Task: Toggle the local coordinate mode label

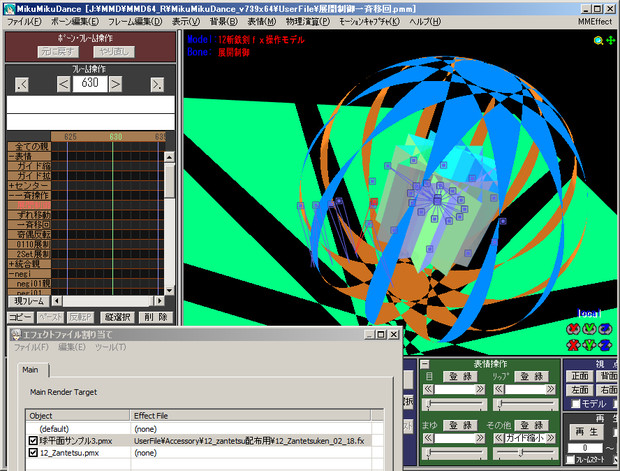Action: tap(589, 313)
